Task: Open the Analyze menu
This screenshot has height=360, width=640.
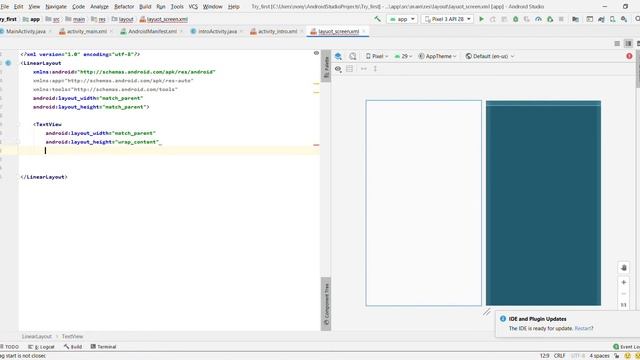Action: [99, 7]
